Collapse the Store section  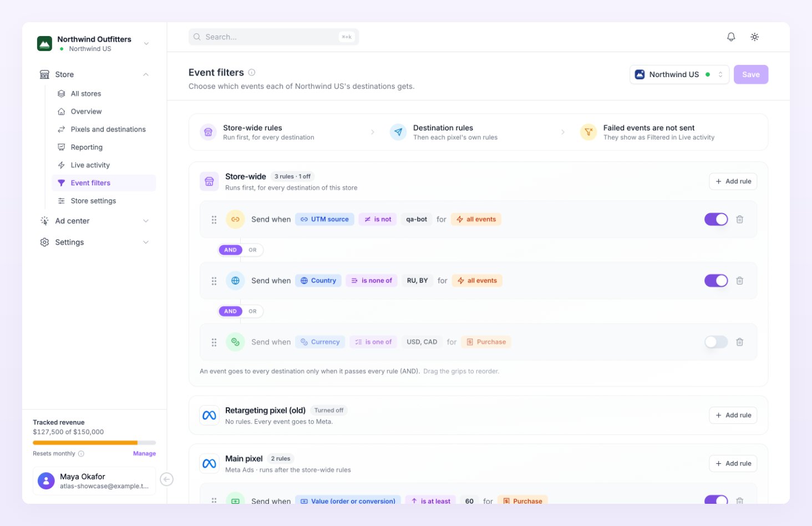94,74
